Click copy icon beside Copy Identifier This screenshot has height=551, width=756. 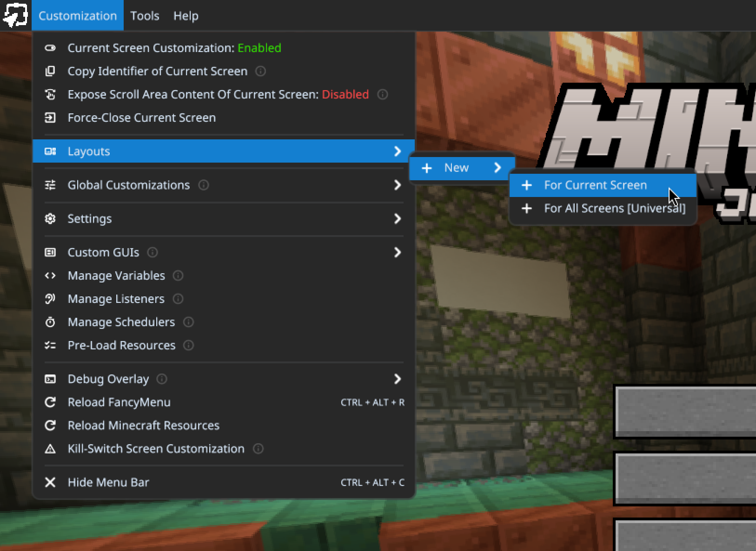point(50,71)
